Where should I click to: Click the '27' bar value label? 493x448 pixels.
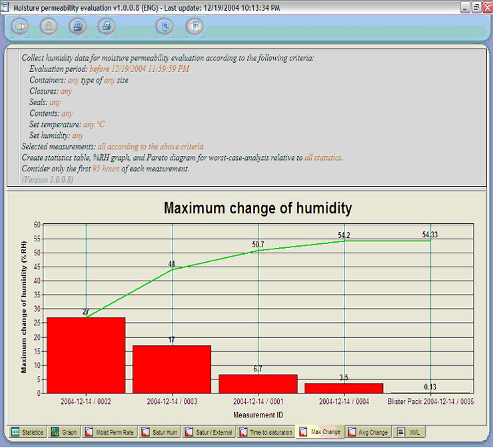pyautogui.click(x=85, y=312)
